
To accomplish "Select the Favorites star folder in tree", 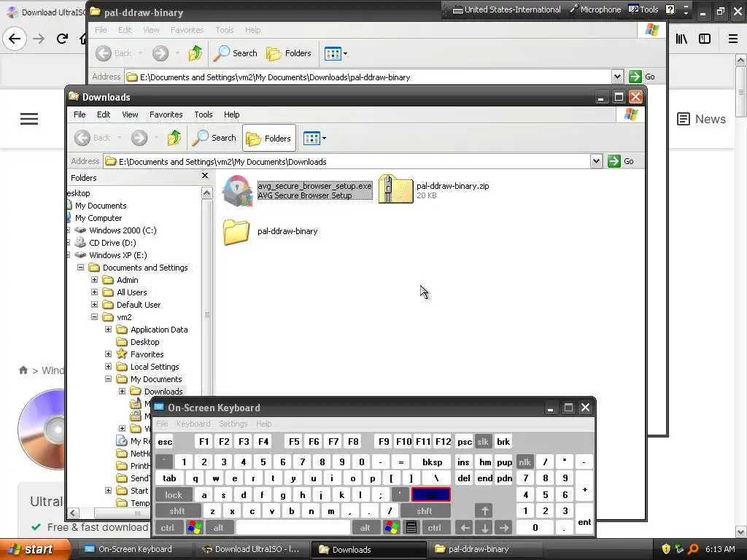I will pyautogui.click(x=147, y=354).
